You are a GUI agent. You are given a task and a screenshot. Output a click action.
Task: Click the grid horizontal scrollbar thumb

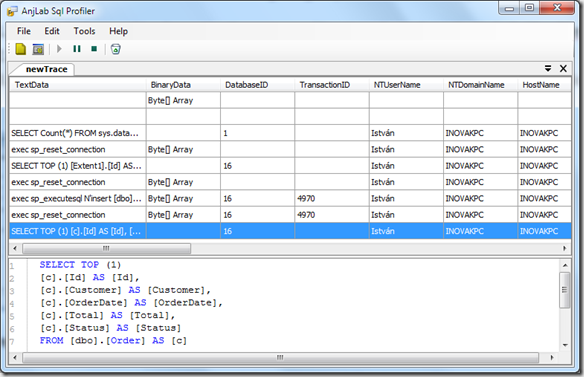point(107,248)
